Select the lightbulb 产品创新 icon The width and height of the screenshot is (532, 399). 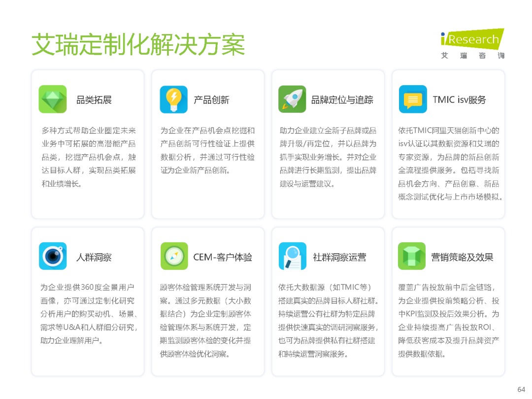click(173, 99)
